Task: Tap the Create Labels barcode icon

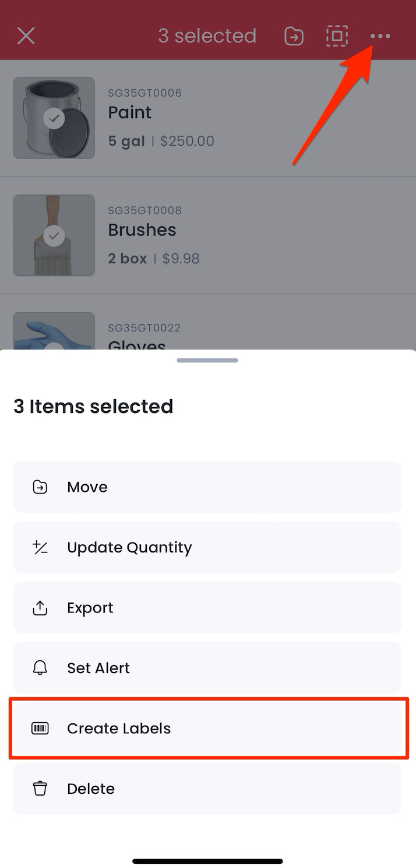Action: click(x=40, y=729)
